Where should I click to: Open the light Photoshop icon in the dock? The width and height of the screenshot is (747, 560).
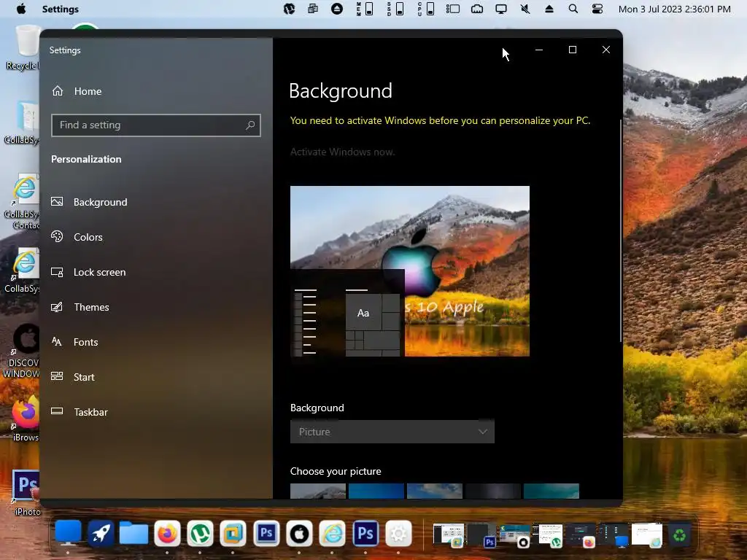coord(266,533)
